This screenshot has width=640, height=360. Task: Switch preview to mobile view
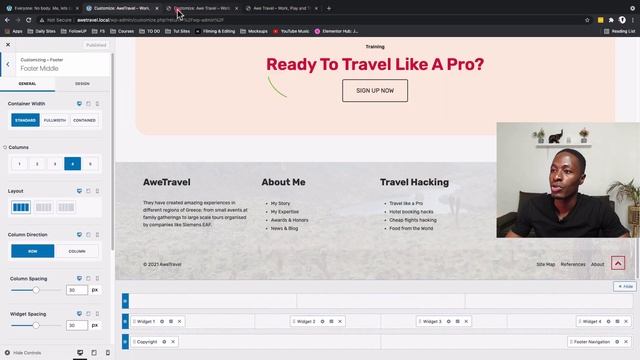[108, 353]
